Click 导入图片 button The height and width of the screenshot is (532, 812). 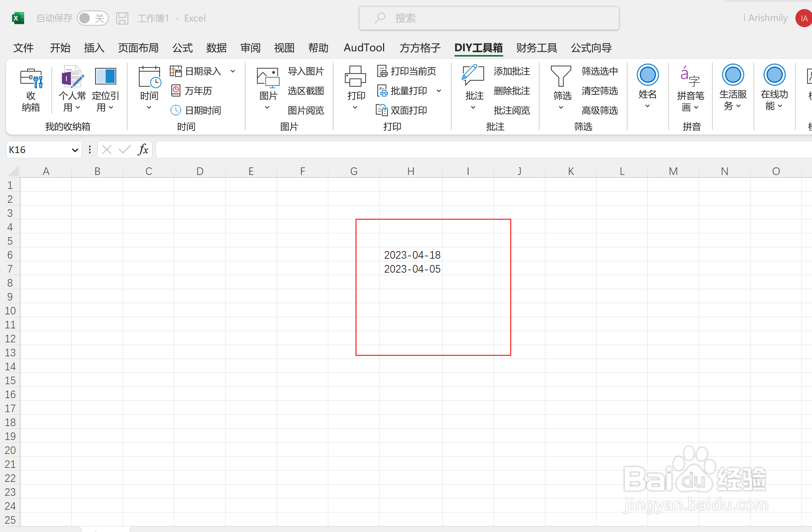click(306, 71)
